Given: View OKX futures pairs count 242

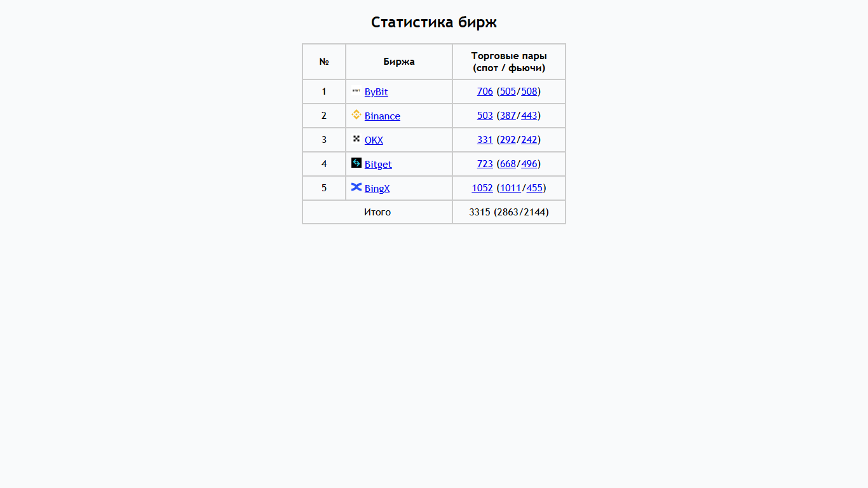Looking at the screenshot, I should pyautogui.click(x=529, y=140).
